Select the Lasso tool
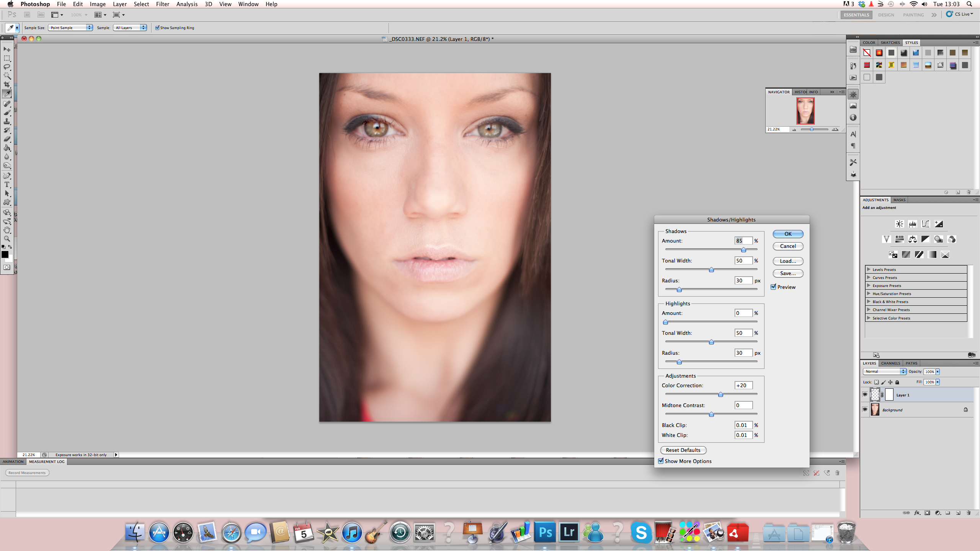The height and width of the screenshot is (551, 980). pos(7,67)
